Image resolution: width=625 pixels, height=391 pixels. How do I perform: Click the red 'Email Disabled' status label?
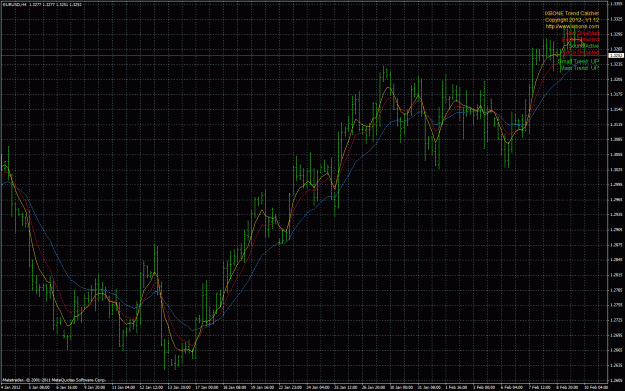[x=580, y=39]
